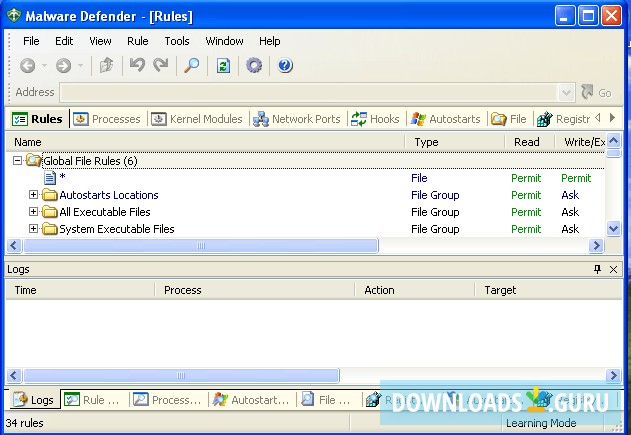Screen dimensions: 631x435
Task: Switch to the bottom Process log tab
Action: 167,400
